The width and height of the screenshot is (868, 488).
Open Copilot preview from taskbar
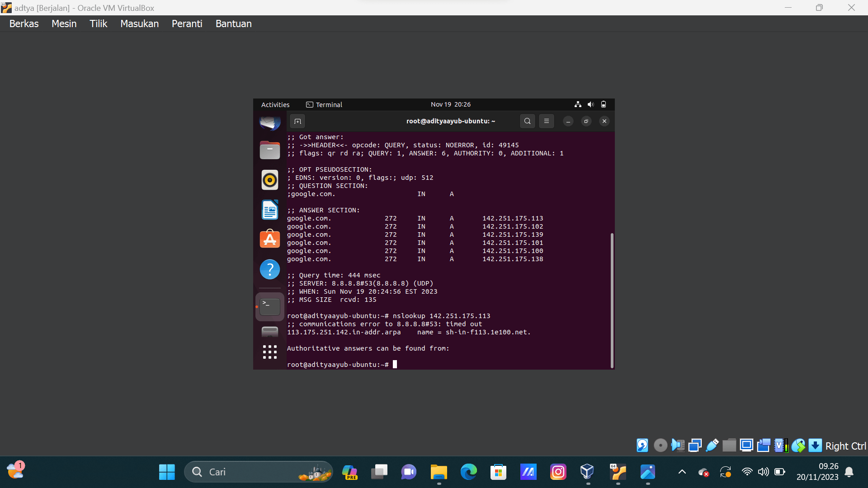349,472
